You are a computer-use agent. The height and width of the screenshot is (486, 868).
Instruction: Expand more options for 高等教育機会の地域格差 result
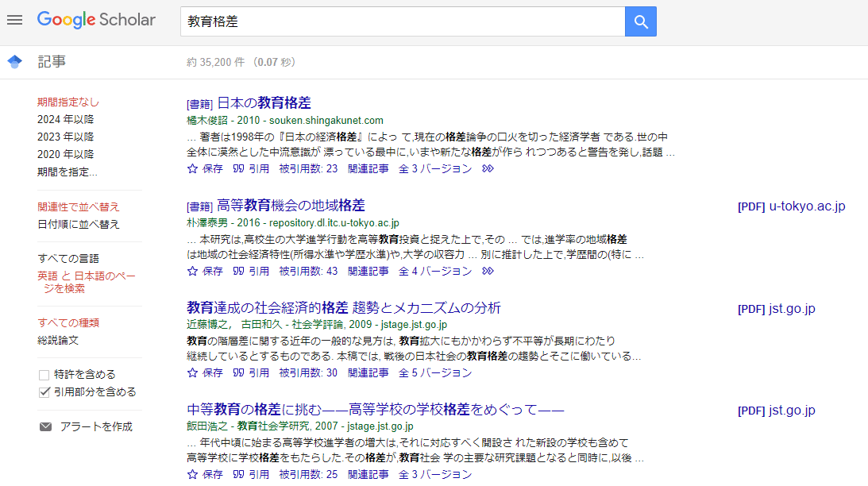point(488,272)
